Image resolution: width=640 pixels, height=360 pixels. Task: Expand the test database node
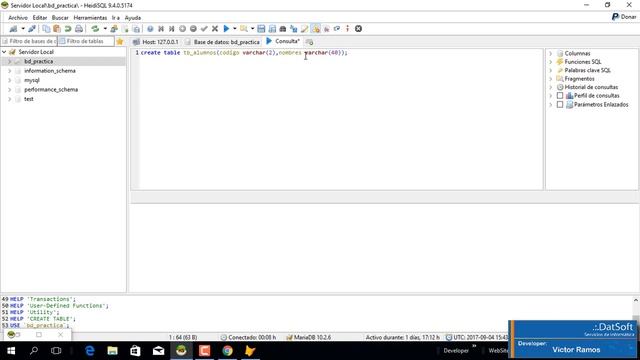pos(9,99)
